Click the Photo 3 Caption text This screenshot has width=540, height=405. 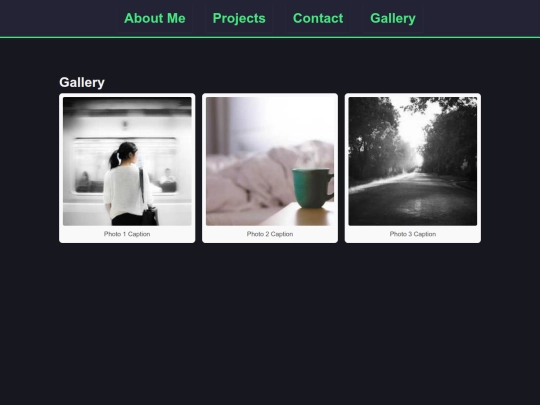(x=413, y=234)
